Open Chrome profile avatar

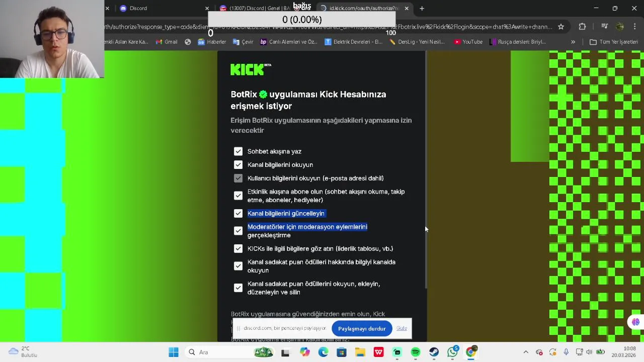pyautogui.click(x=620, y=27)
